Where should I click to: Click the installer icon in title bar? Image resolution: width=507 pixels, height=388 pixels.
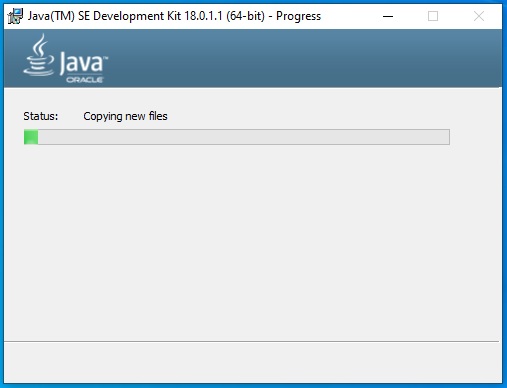coord(15,16)
